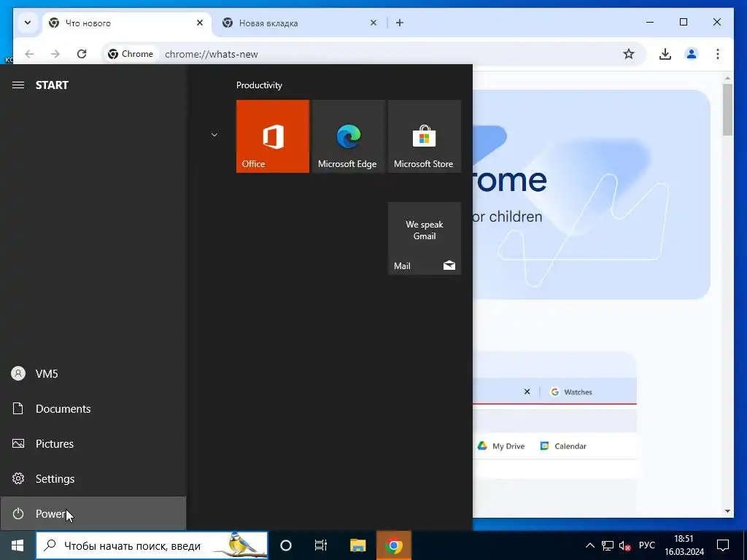Switch to the Что нового tab
Viewport: 747px width, 560px height.
127,23
